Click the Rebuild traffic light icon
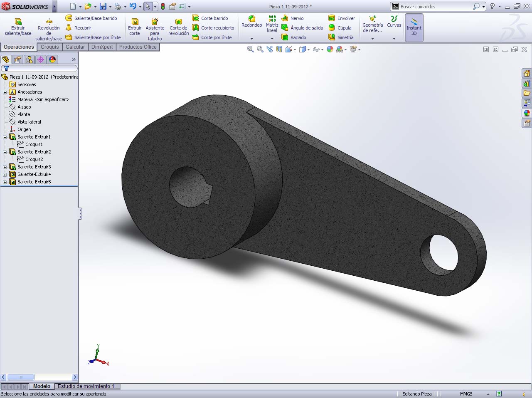This screenshot has width=532, height=398. 163,6
